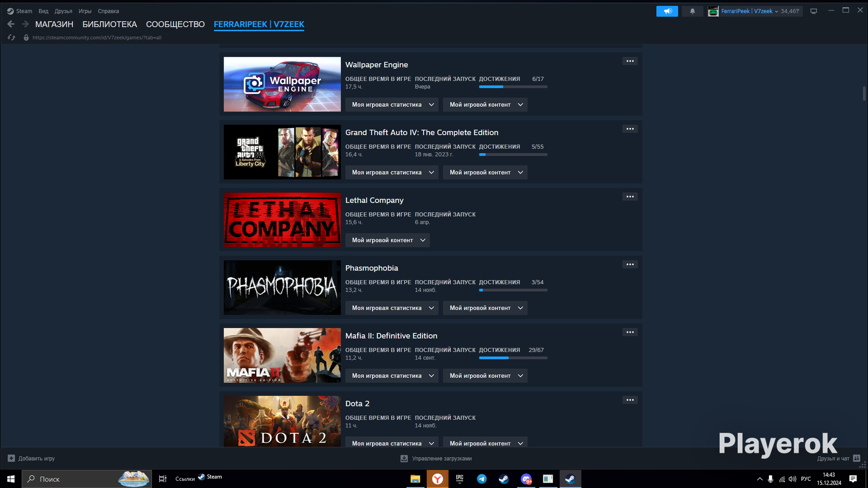Click Wallpaper Engine achievements progress bar
Screen dimensions: 868x488
tap(513, 87)
